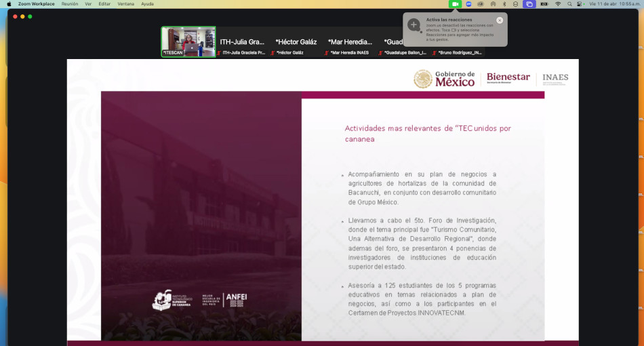Select ITH-Julia Graciela participant tile
Viewport: 644px width, 346px height.
click(x=242, y=42)
